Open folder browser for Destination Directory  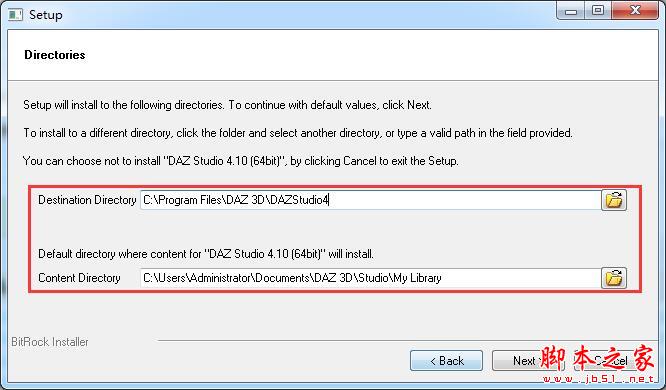[x=614, y=200]
